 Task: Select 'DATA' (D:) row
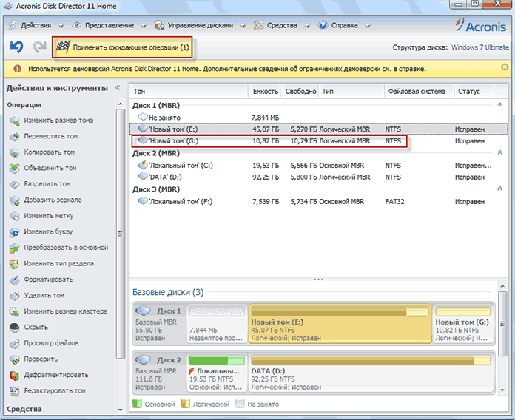click(319, 177)
